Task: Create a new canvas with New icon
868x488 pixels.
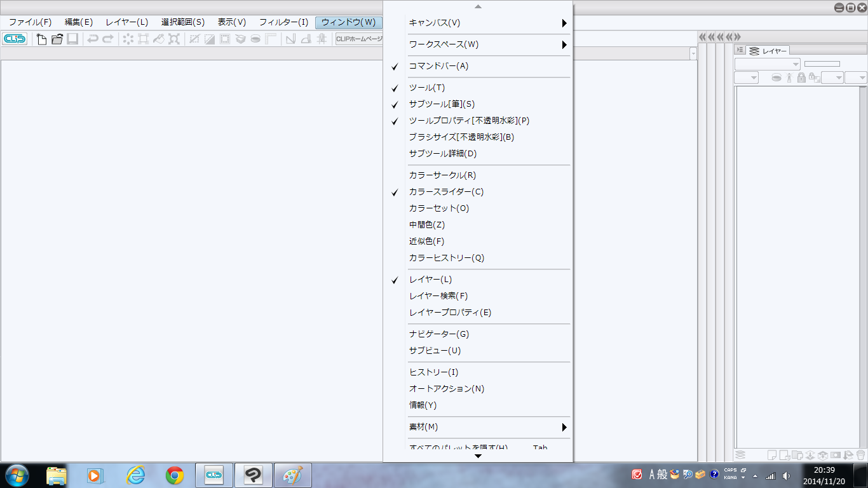Action: 42,39
